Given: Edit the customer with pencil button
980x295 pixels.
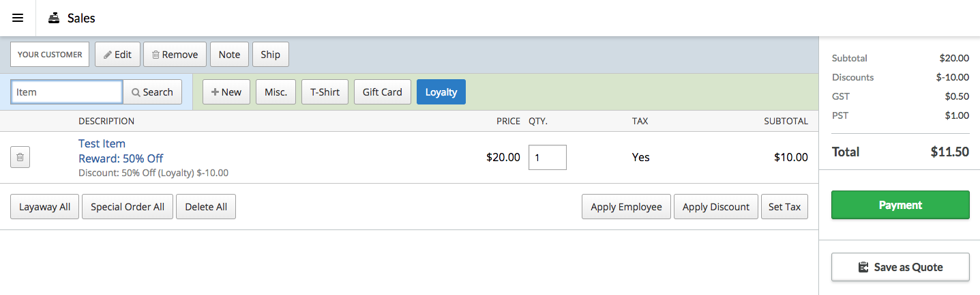Looking at the screenshot, I should click(117, 55).
